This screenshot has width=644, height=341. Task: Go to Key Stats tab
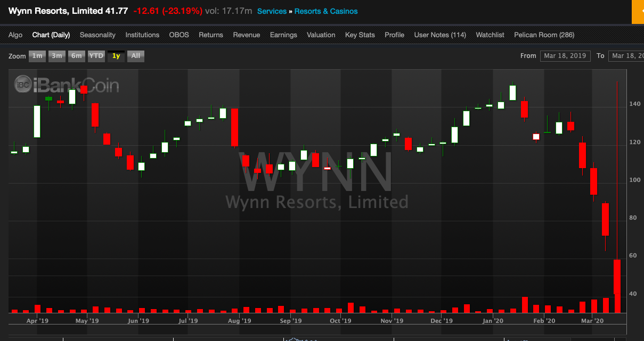[x=360, y=35]
